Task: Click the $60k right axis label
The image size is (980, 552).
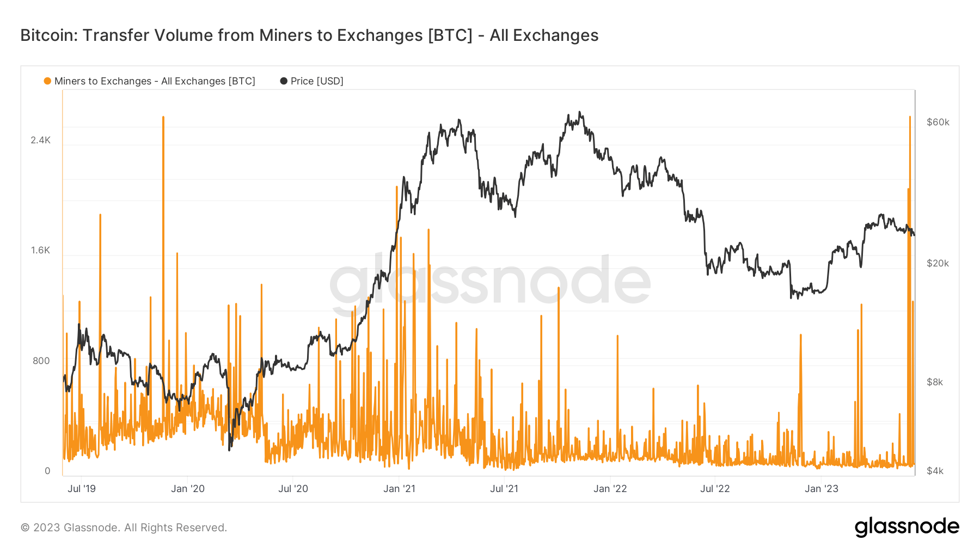Action: coord(938,122)
